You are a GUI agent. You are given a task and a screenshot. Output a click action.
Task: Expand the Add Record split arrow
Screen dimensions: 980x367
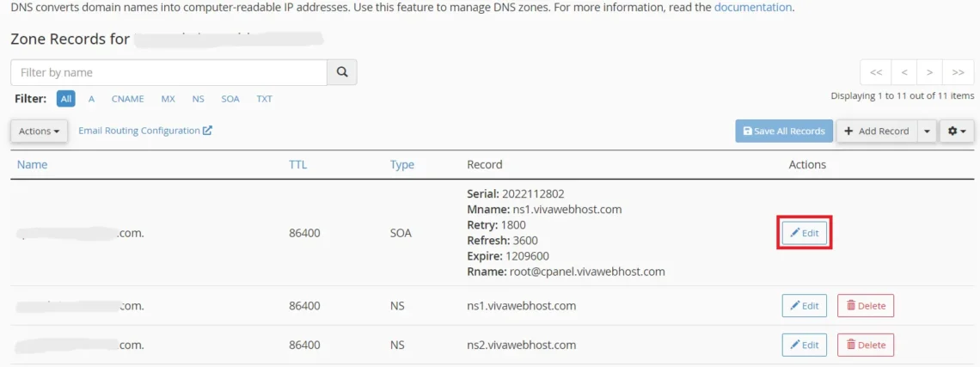[x=927, y=132]
